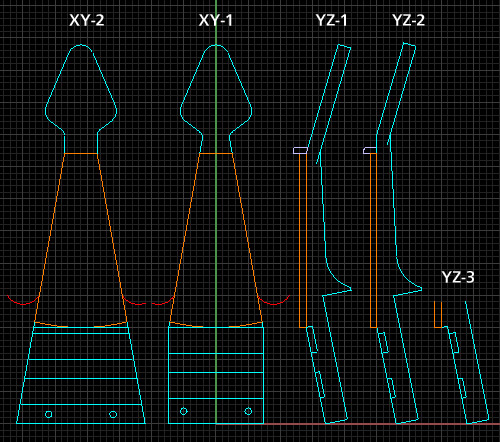Select orange vertical bar in YZ-2 profile
The width and height of the screenshot is (500, 442).
(x=373, y=240)
